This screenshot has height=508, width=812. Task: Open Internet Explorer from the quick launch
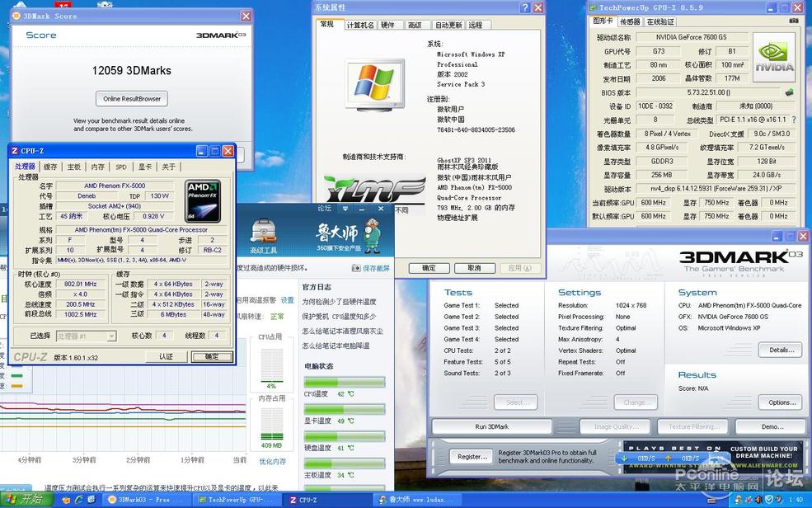[78, 500]
